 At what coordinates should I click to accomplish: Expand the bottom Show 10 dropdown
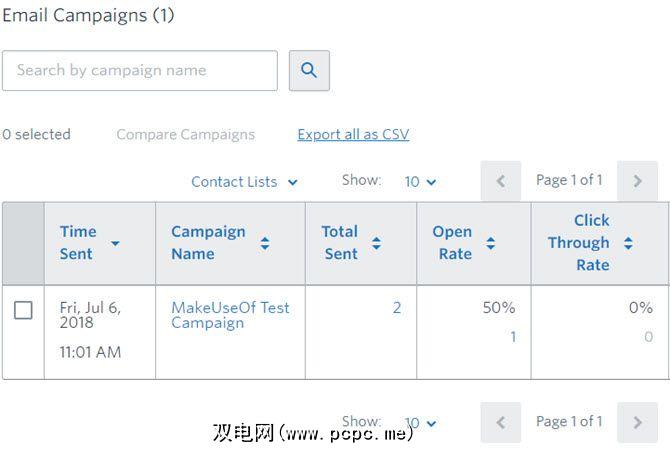420,423
